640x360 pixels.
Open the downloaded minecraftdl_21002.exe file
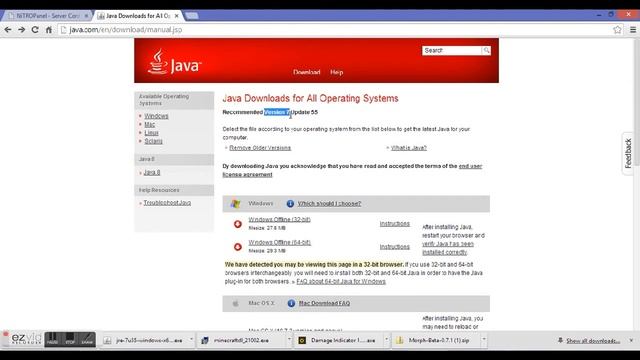[x=241, y=340]
